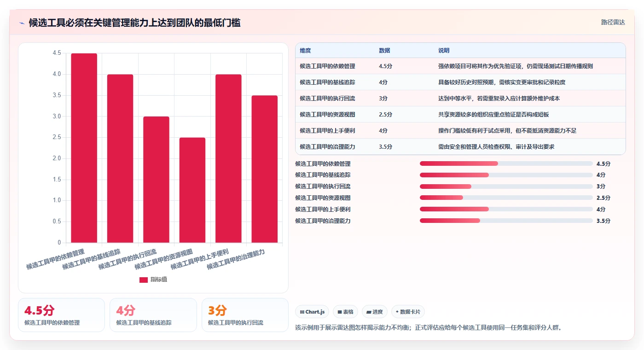The image size is (644, 350).
Task: Click the 4.5分 cell in the table
Action: (x=386, y=66)
